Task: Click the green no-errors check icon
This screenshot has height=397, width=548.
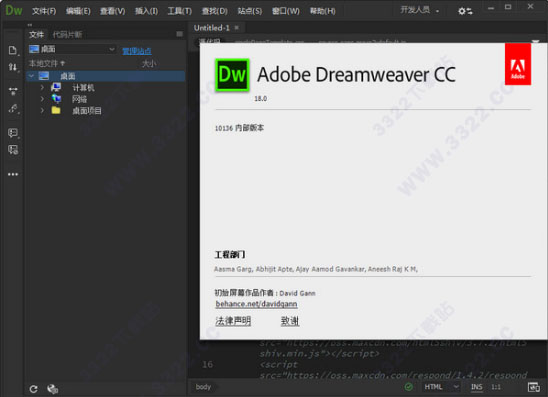Action: [x=408, y=387]
